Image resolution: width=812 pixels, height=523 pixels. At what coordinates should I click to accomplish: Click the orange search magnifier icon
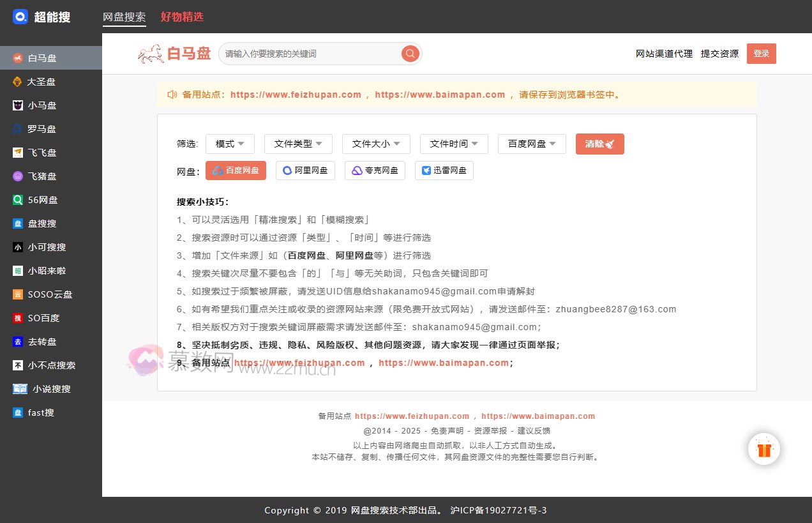(x=410, y=54)
